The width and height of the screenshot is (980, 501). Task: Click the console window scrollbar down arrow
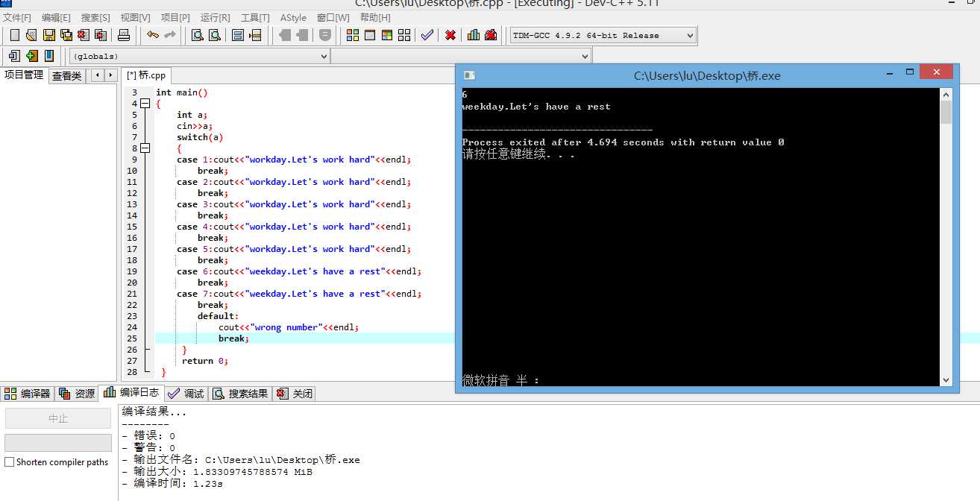coord(946,379)
